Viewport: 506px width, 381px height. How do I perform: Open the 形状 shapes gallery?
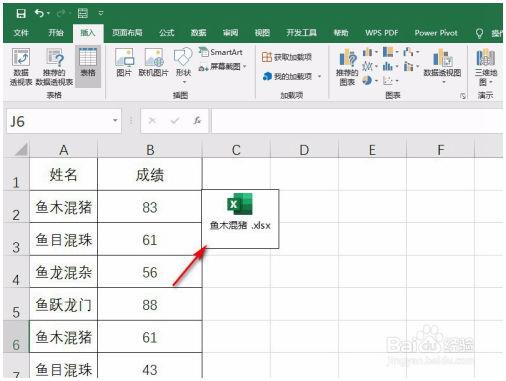click(183, 65)
